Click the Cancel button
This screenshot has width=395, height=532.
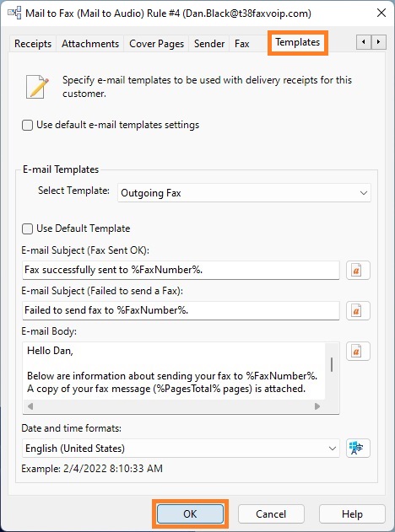(x=271, y=513)
